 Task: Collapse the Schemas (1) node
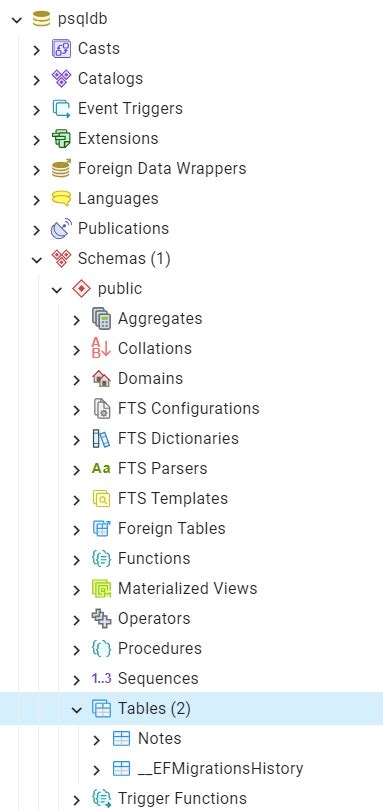(37, 259)
